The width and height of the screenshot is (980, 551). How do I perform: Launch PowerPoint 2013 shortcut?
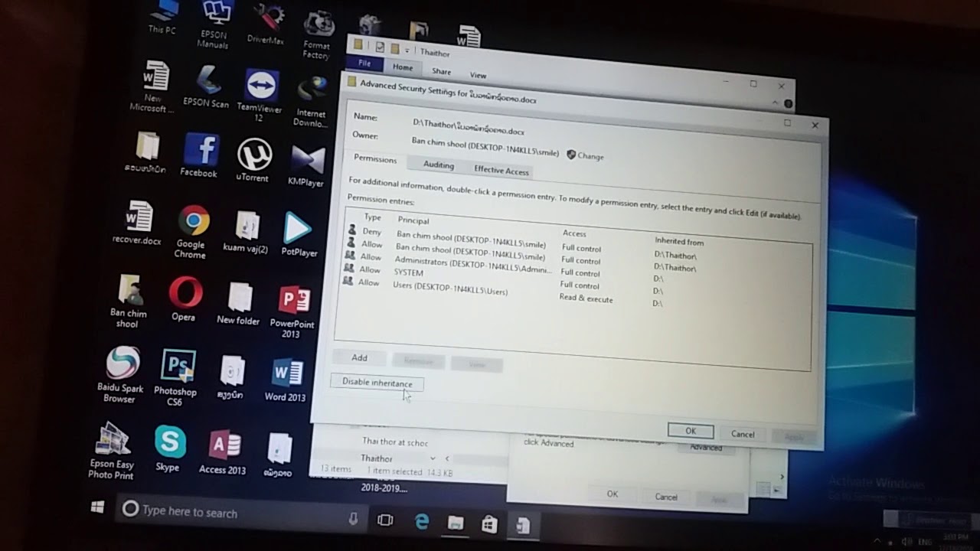coord(292,311)
